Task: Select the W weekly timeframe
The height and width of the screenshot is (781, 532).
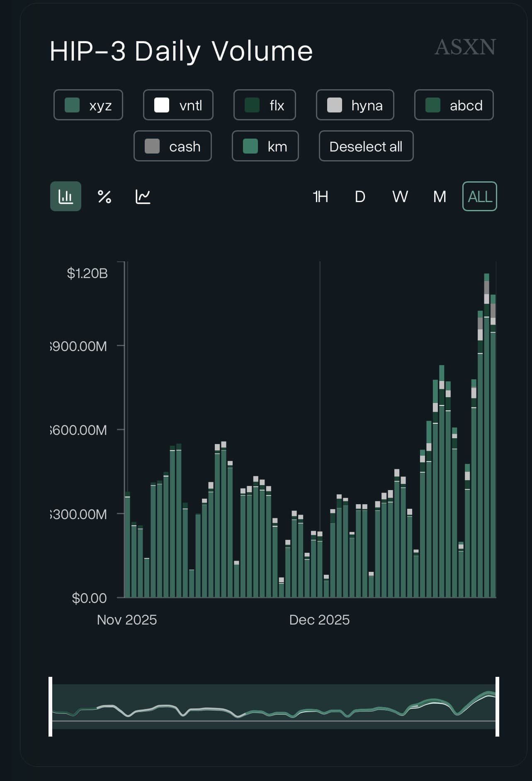Action: [400, 196]
